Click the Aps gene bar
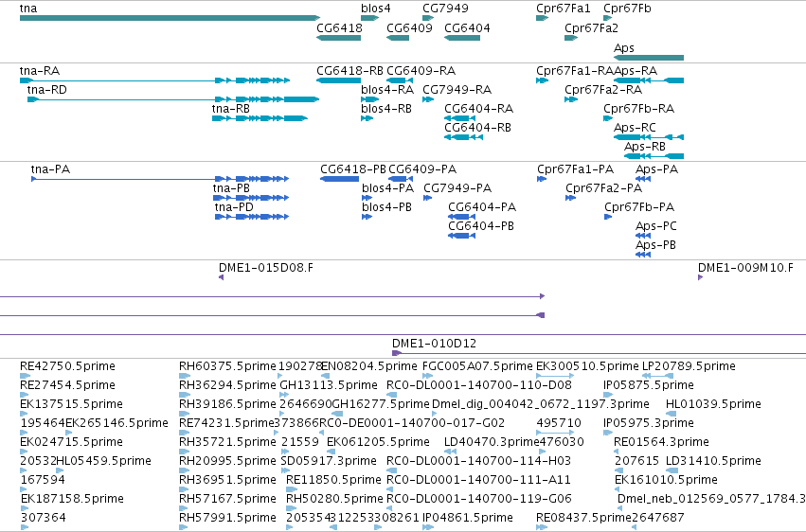The width and height of the screenshot is (806, 532). coord(649,58)
